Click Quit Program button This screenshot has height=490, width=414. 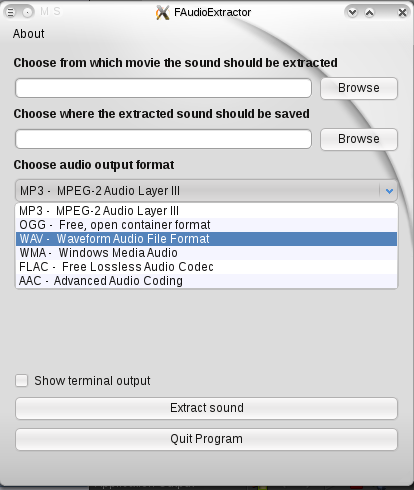pyautogui.click(x=206, y=439)
